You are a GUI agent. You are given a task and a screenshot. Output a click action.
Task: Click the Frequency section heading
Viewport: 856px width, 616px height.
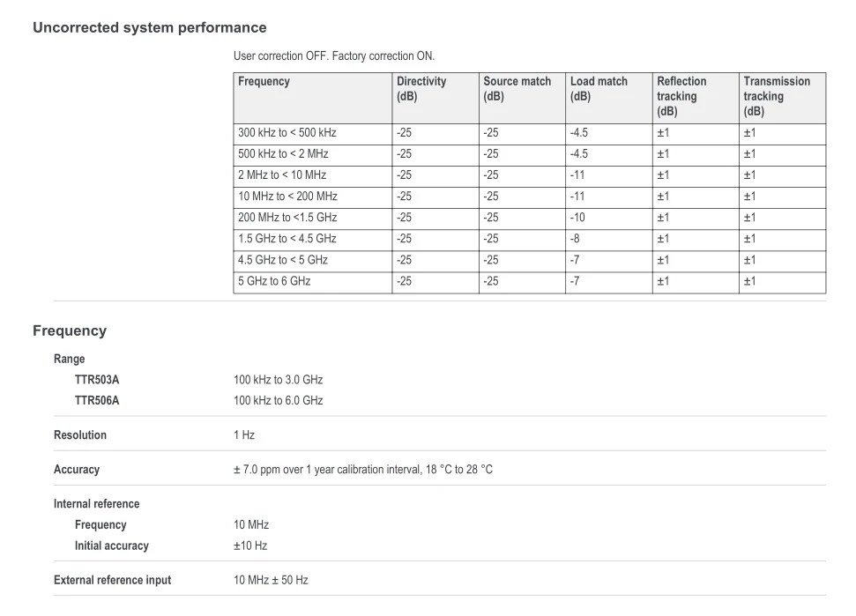(x=70, y=330)
